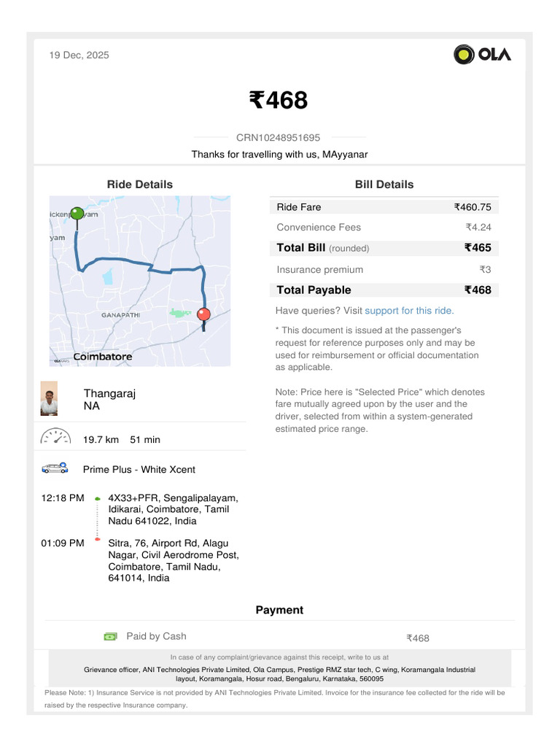The height and width of the screenshot is (747, 560).
Task: Click the red drop dot at 01:09 PM
Action: 97,539
